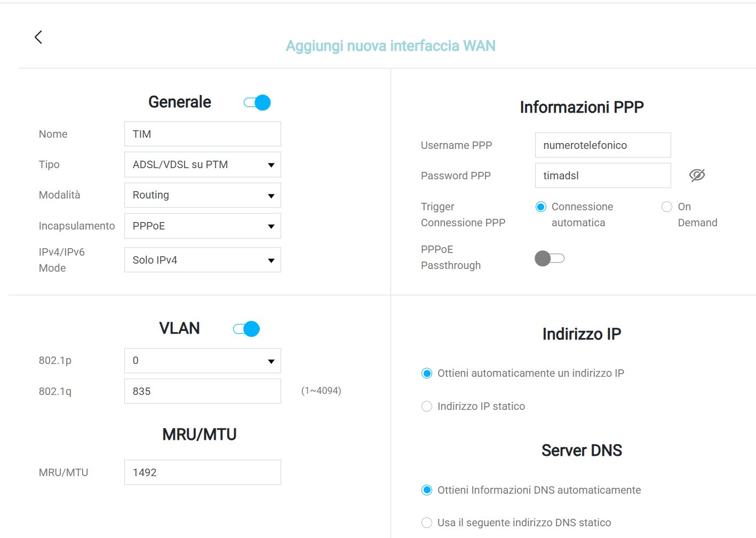Viewport: 756px width, 538px height.
Task: Select Ottieni automaticamente un indirizzo IP
Action: tap(427, 373)
